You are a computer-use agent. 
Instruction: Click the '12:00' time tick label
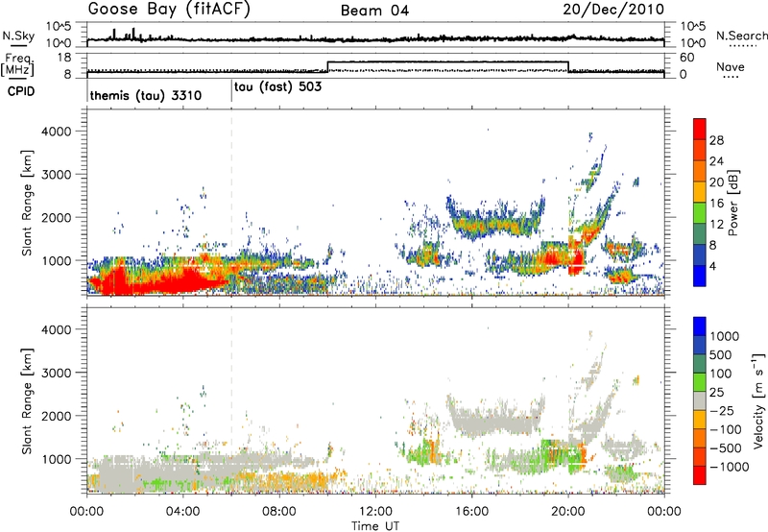coord(375,512)
